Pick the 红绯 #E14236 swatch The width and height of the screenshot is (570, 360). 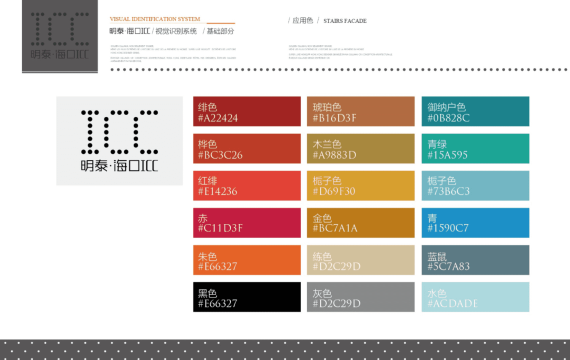(x=247, y=185)
